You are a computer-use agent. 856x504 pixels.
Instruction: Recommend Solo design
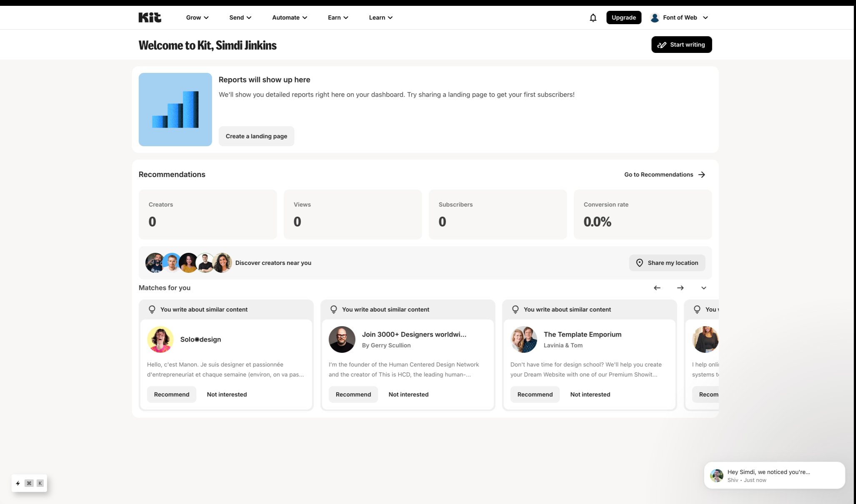click(x=172, y=394)
